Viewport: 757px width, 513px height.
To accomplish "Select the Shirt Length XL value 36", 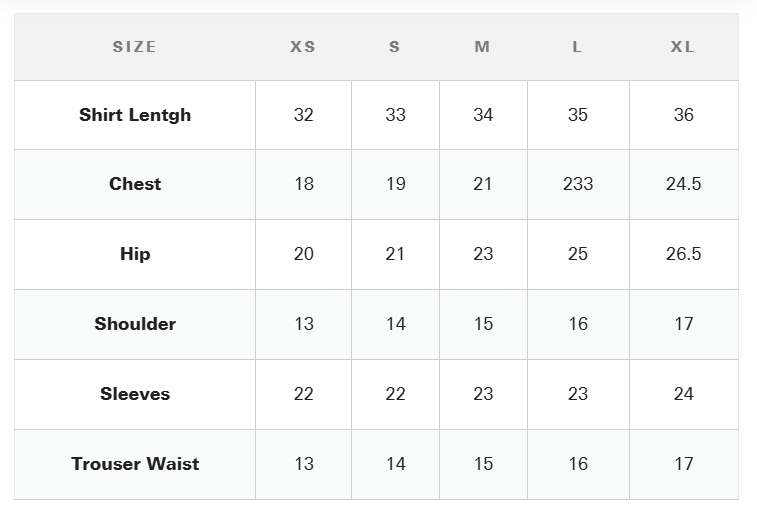I will click(684, 115).
